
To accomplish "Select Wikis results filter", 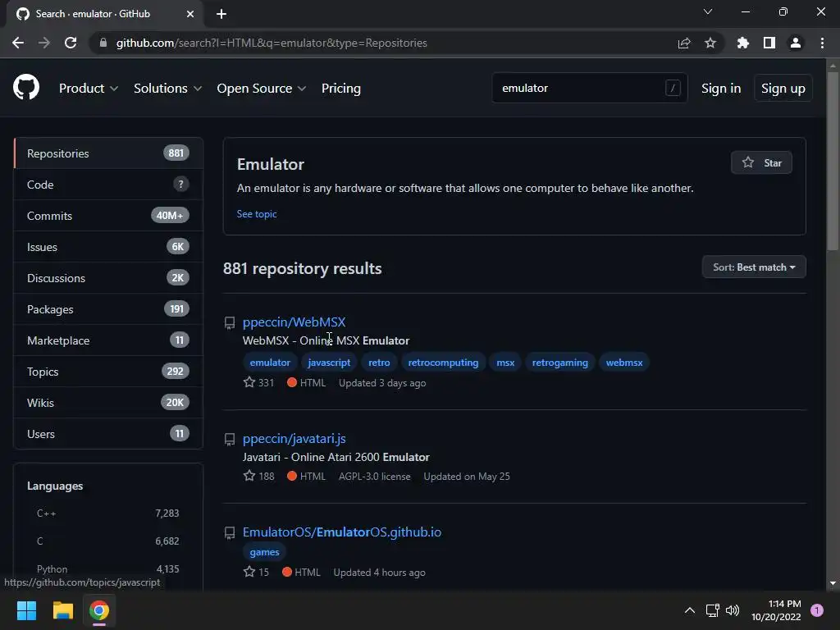I will 108,402.
